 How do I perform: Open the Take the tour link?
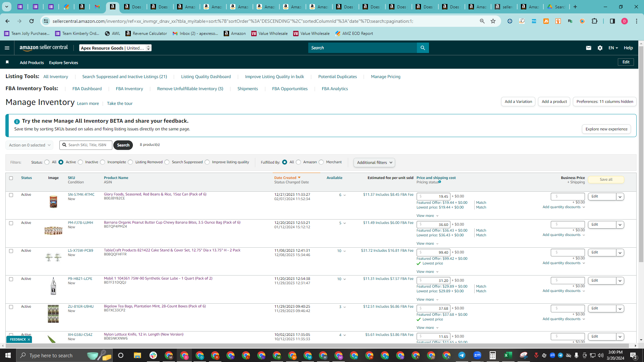click(120, 104)
